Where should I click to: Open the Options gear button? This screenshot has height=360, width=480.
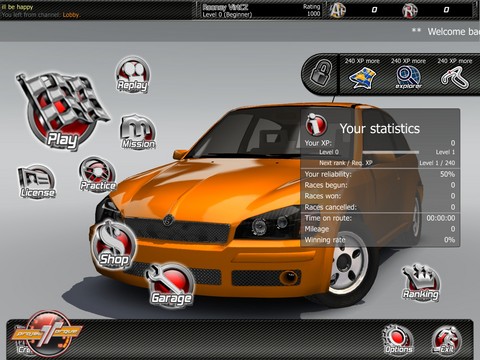tap(398, 339)
